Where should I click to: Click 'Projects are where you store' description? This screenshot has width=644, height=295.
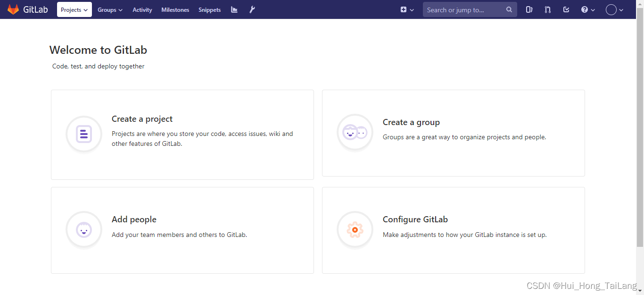(x=202, y=139)
